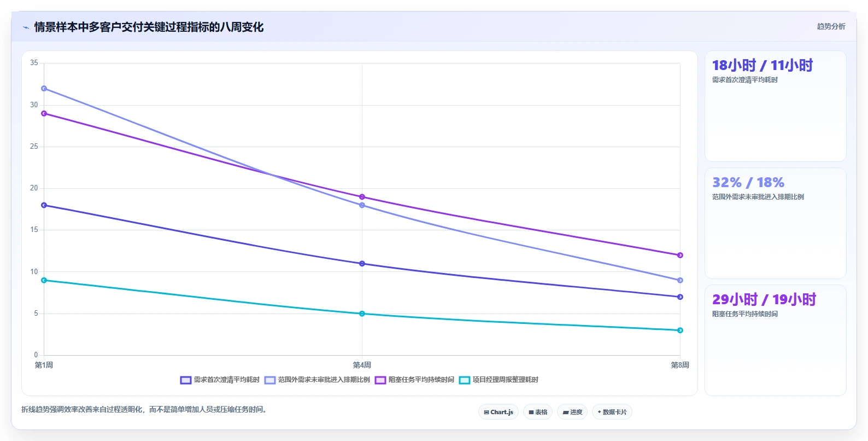868x441 pixels.
Task: Toggle the 需求首次澄清平均耗时 legend series
Action: 220,380
